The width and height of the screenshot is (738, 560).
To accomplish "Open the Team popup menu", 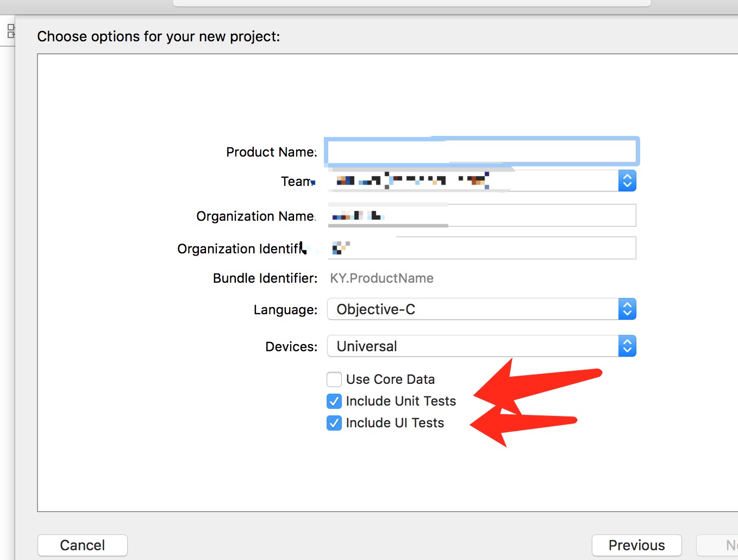I will click(x=473, y=181).
